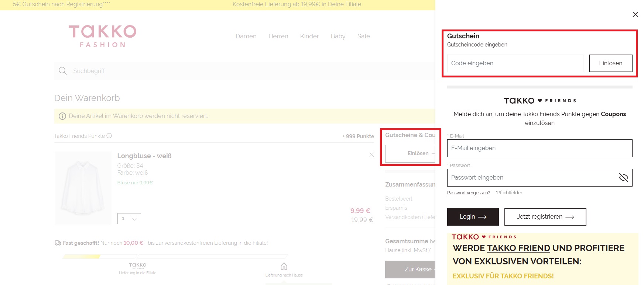Image resolution: width=644 pixels, height=285 pixels.
Task: Click the Login button
Action: tap(473, 217)
